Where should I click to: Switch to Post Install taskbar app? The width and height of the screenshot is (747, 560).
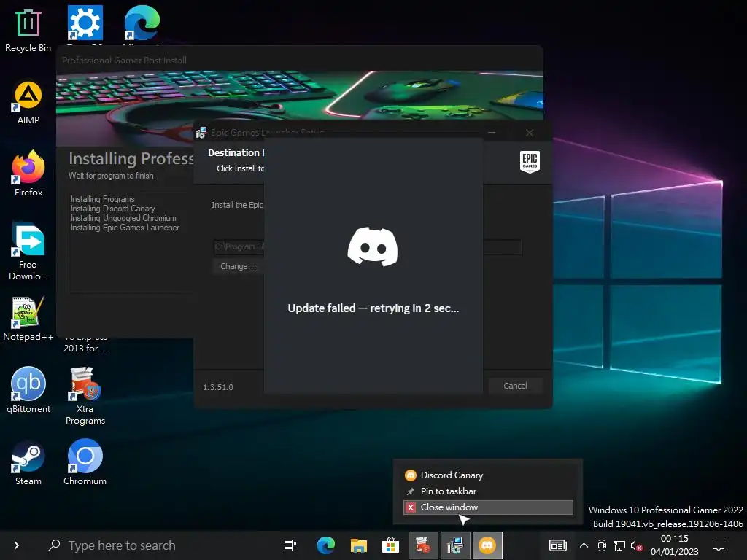coord(423,545)
